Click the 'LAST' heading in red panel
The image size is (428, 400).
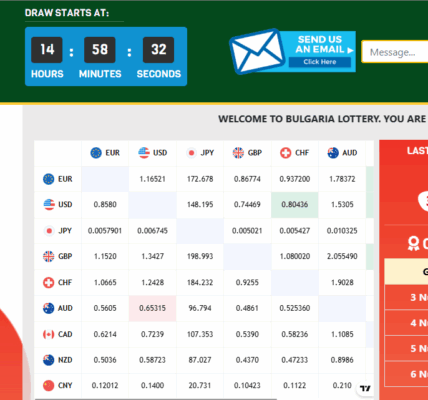417,151
